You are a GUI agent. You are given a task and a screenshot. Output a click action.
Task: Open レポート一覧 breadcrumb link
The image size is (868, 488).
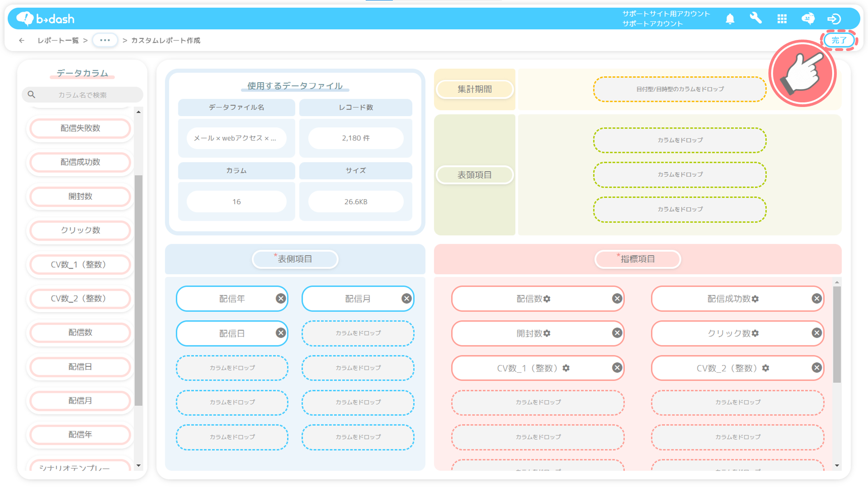[x=58, y=40]
